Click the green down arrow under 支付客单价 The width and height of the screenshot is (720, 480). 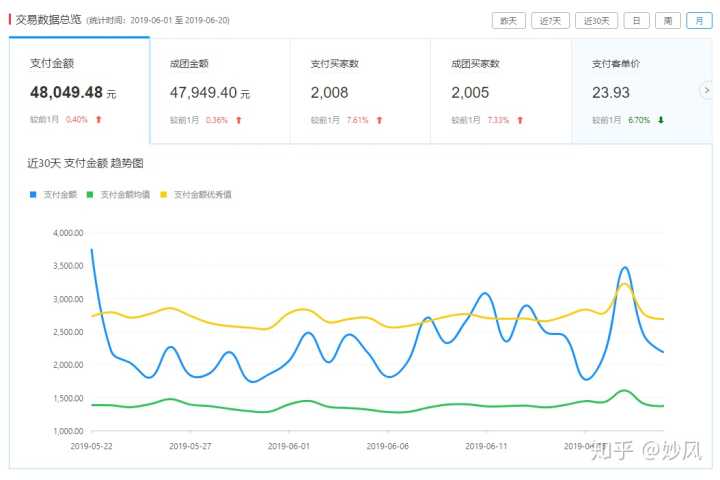click(x=660, y=120)
